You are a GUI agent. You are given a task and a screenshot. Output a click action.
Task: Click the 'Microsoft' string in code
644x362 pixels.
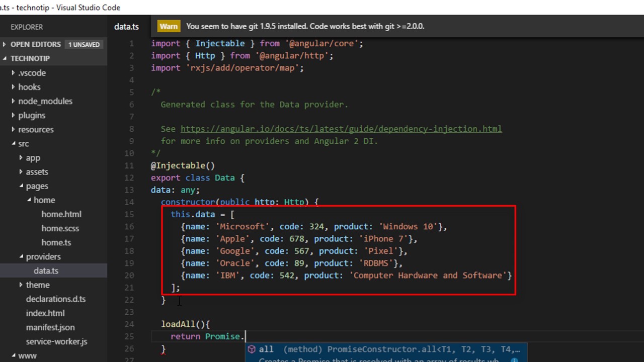click(242, 226)
